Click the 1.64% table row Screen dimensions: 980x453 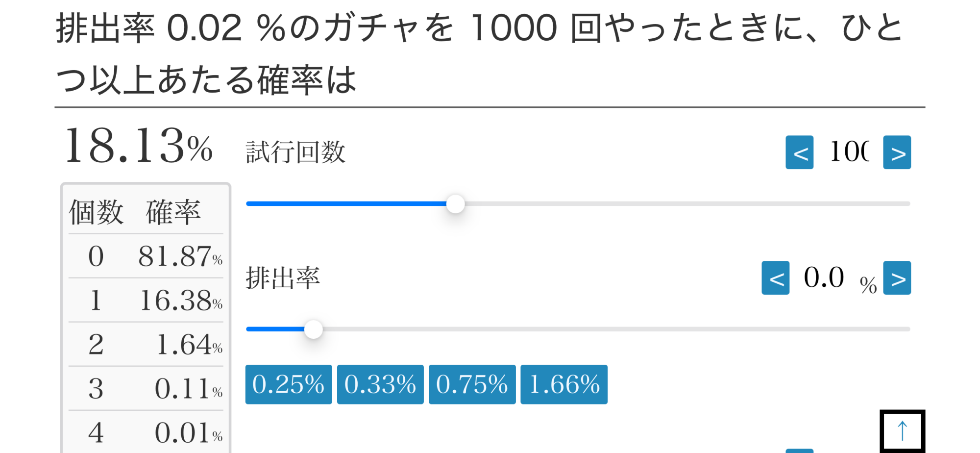click(x=146, y=344)
